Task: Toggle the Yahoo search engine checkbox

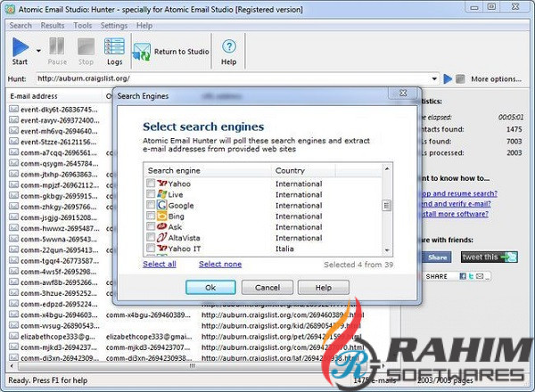Action: 151,183
